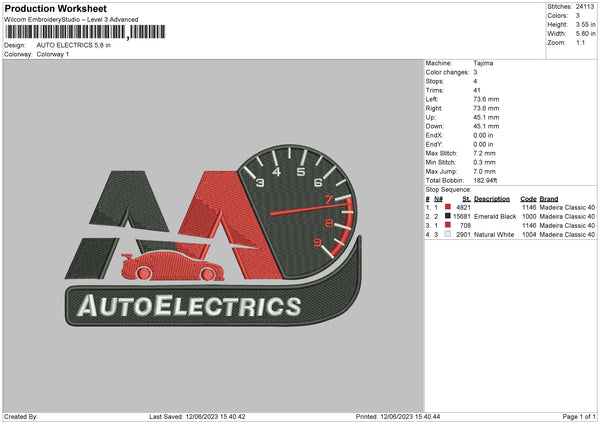Click the 'Emerald Black' description
The image size is (600, 424).
(x=495, y=217)
